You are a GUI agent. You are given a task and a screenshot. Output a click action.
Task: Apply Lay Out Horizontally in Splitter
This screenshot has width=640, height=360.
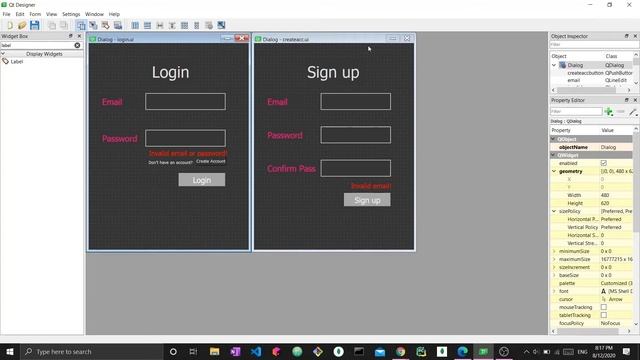(160, 25)
